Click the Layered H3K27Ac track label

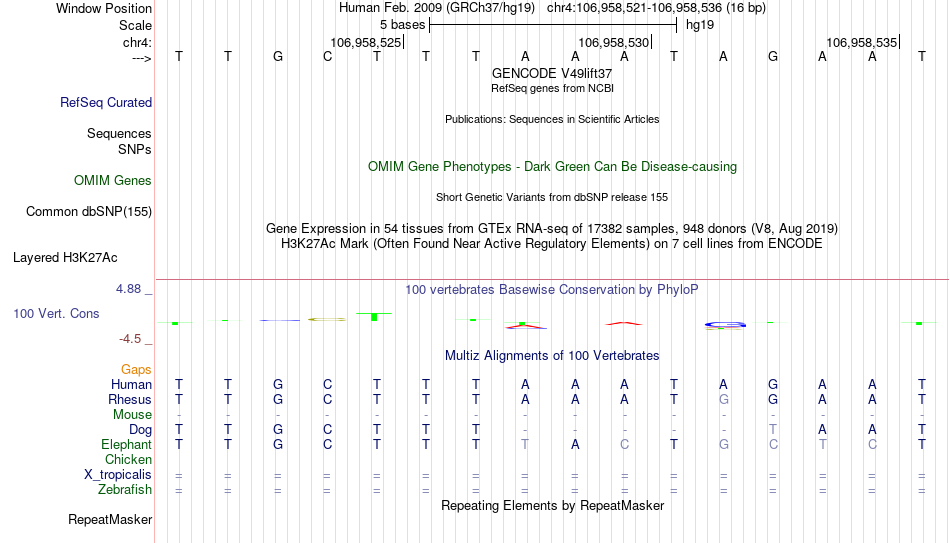65,258
